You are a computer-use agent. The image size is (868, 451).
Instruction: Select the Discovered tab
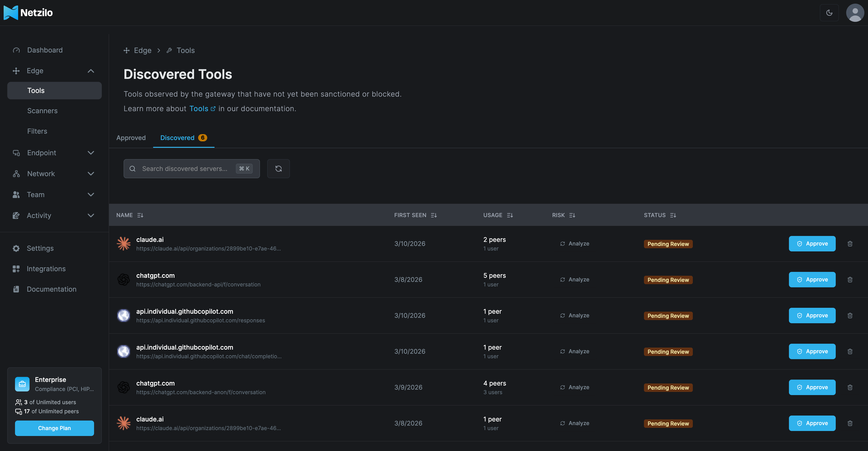click(177, 138)
